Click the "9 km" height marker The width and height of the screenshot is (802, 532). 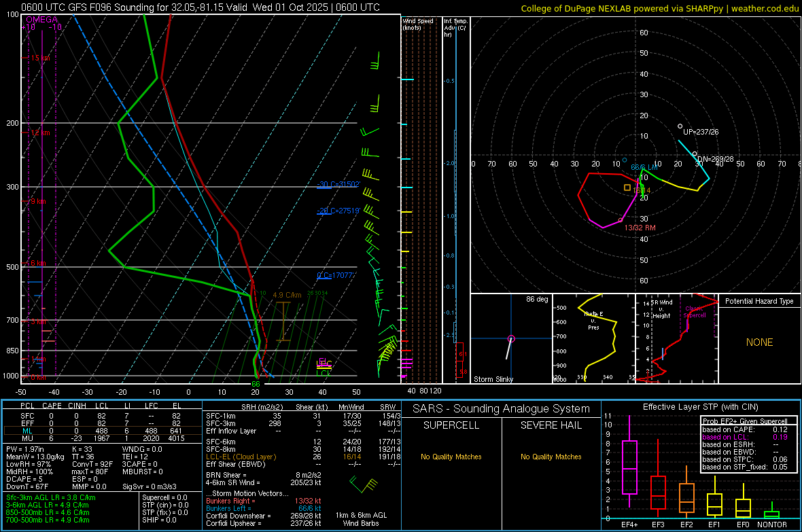tap(38, 201)
